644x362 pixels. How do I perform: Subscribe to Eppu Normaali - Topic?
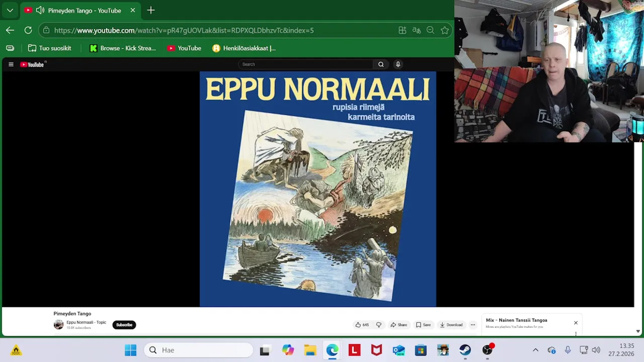coord(124,325)
